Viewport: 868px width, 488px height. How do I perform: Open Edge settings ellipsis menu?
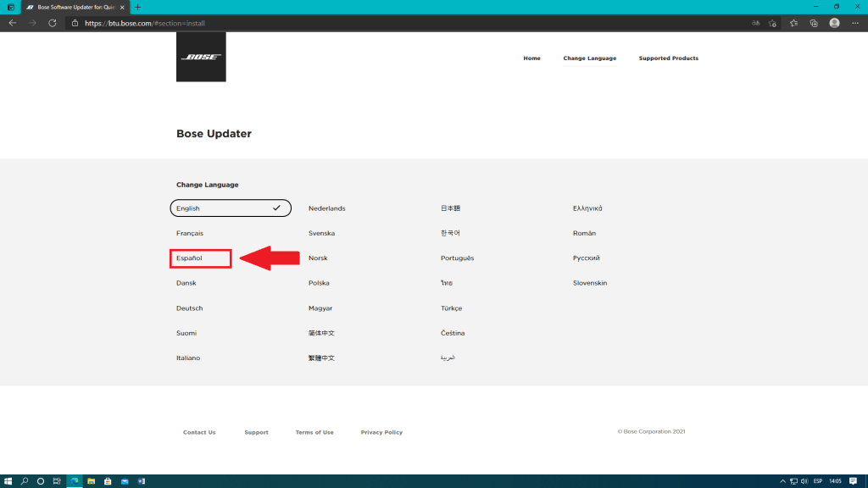coord(855,23)
